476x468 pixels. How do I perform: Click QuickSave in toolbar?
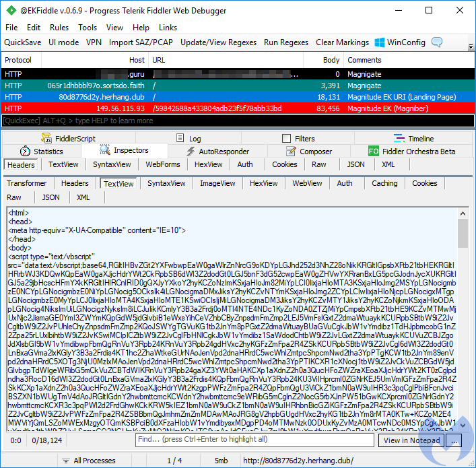coord(23,42)
